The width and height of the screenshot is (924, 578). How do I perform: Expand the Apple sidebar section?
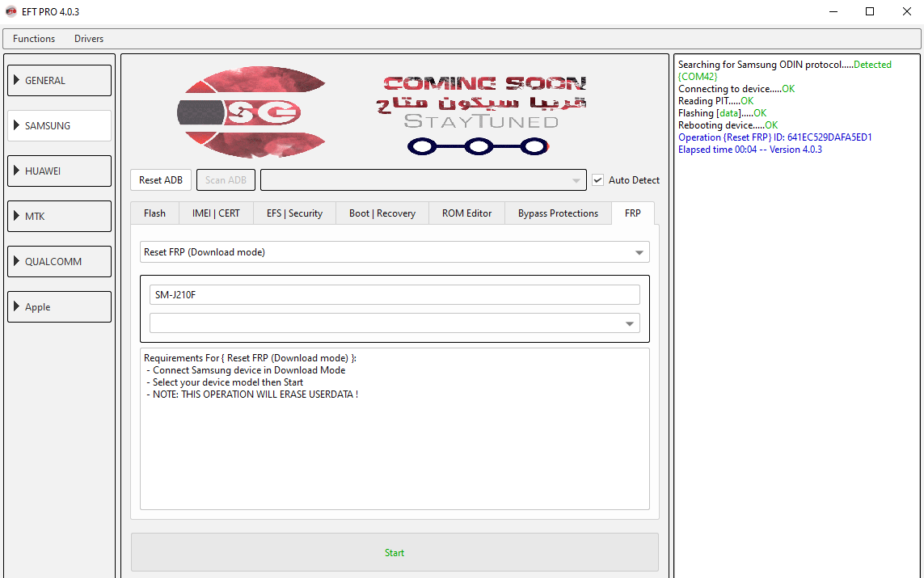59,307
